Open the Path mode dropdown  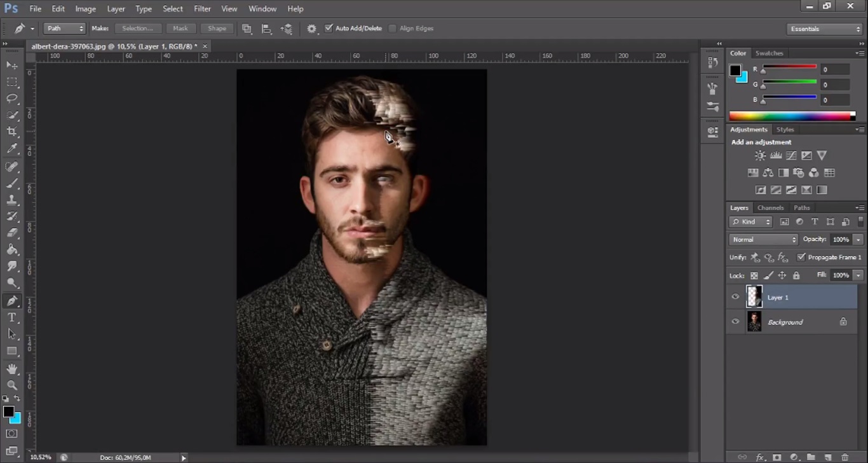pyautogui.click(x=64, y=29)
